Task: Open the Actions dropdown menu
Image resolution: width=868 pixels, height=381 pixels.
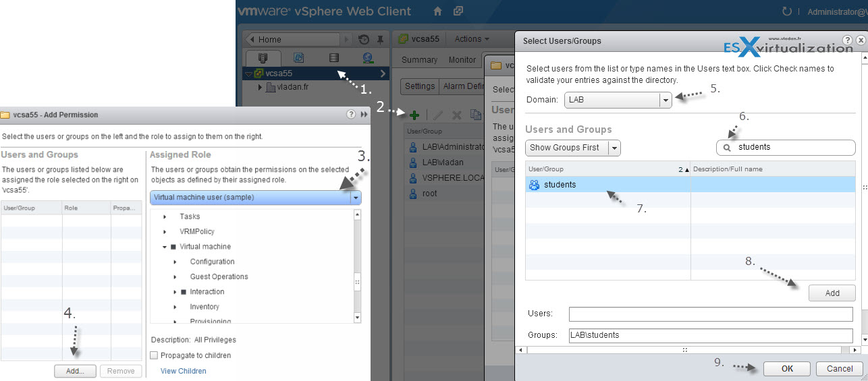Action: coord(472,39)
